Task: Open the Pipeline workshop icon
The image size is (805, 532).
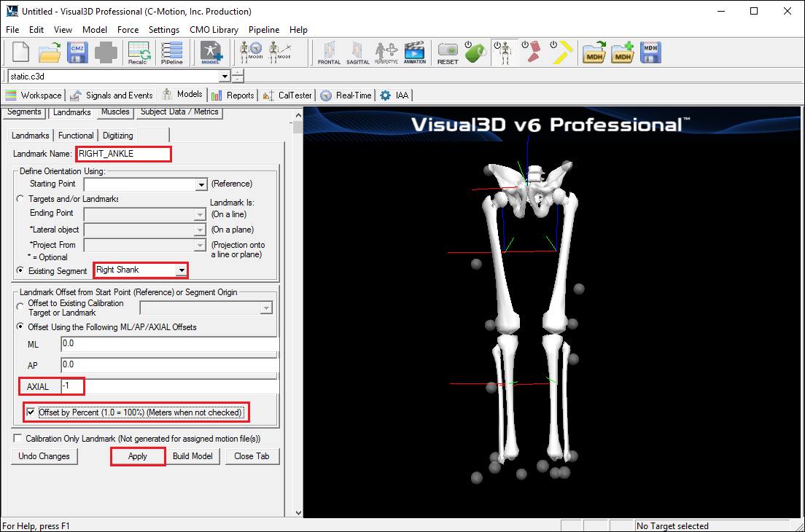Action: point(171,53)
